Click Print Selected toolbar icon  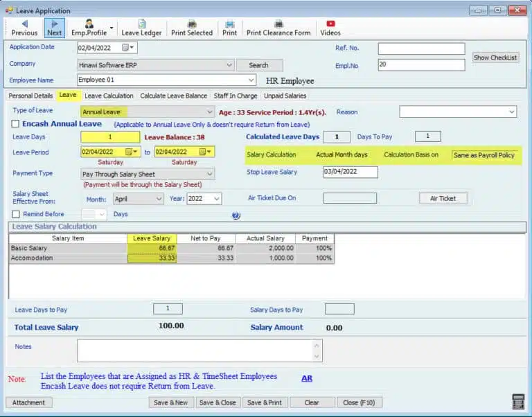point(192,28)
